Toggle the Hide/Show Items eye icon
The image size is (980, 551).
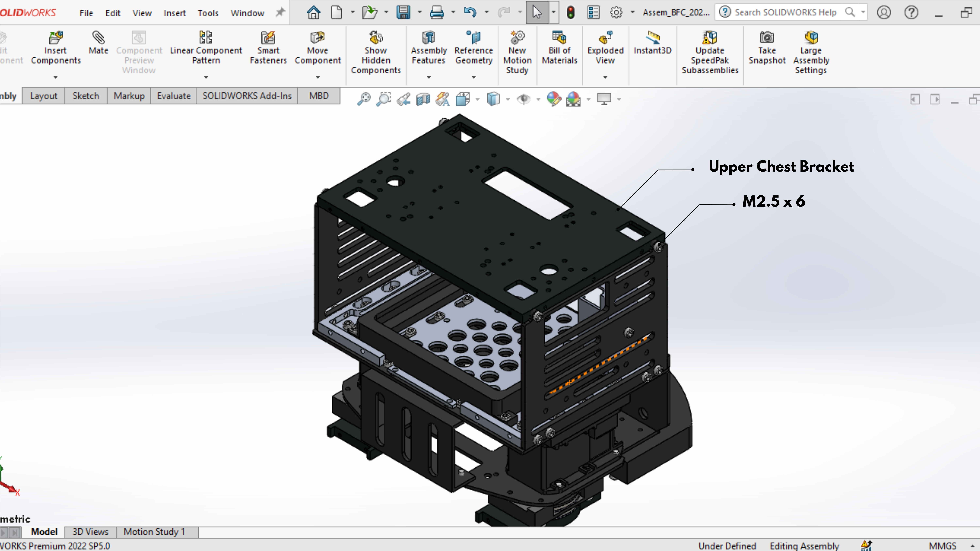click(523, 99)
